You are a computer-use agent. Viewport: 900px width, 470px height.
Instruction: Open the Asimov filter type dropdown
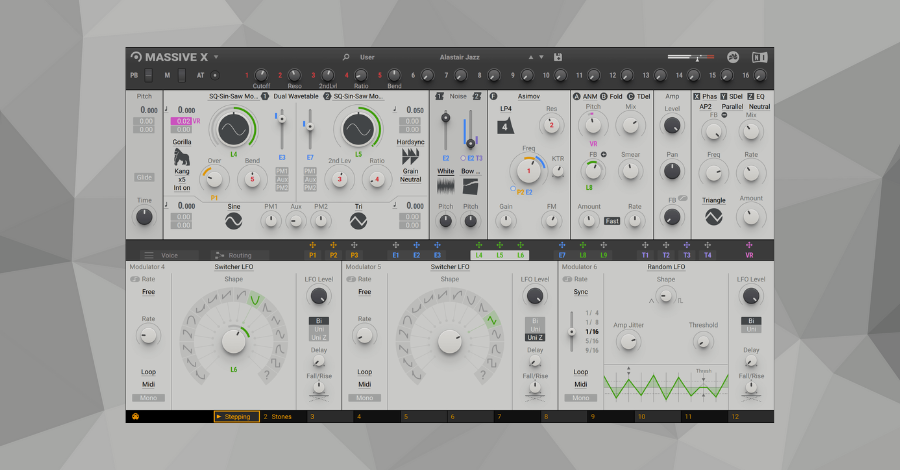[528, 96]
